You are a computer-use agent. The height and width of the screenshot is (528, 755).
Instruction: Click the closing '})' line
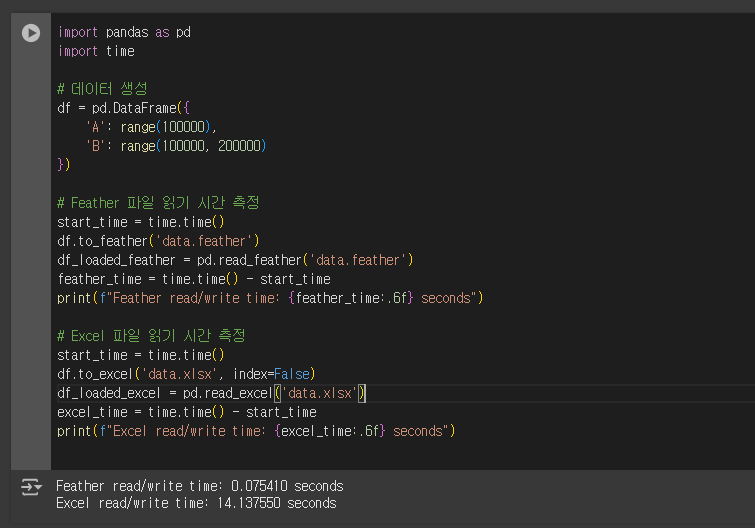64,165
